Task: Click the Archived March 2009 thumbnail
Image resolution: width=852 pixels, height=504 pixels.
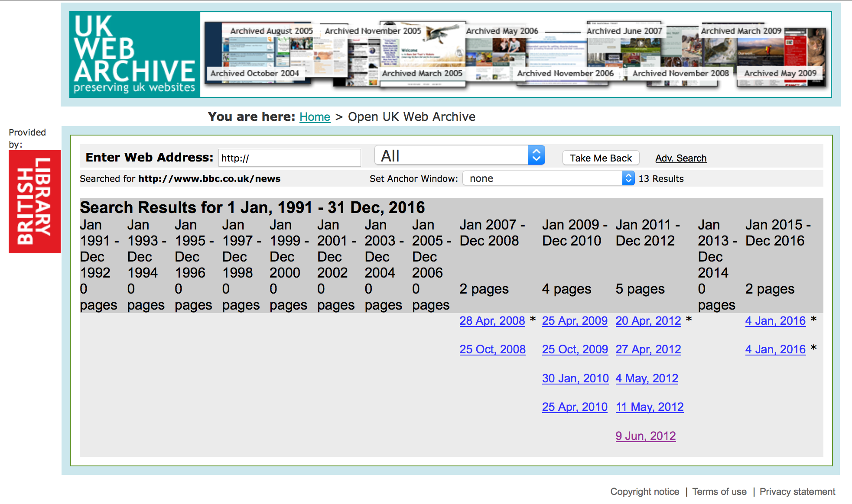Action: pos(741,31)
